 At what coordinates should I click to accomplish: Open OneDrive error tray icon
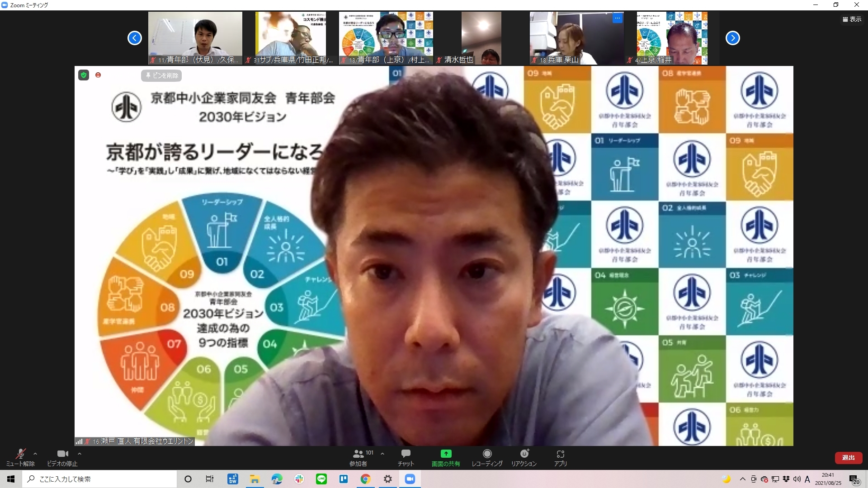[764, 479]
